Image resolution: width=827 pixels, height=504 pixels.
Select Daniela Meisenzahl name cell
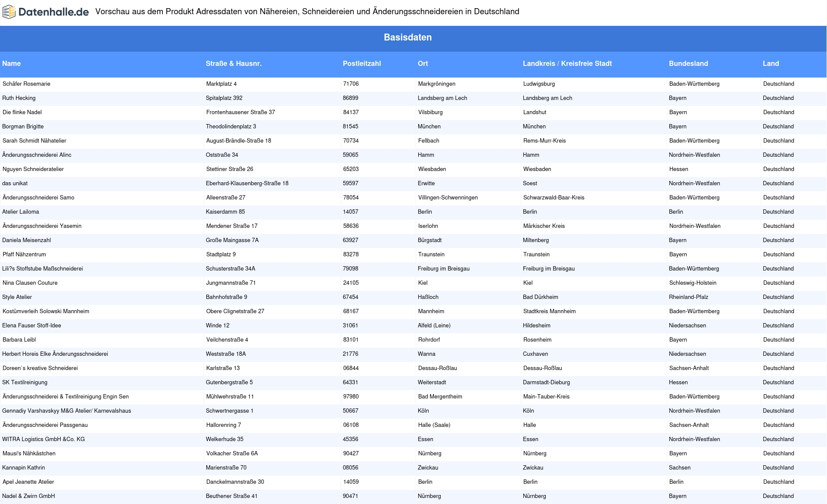click(26, 240)
